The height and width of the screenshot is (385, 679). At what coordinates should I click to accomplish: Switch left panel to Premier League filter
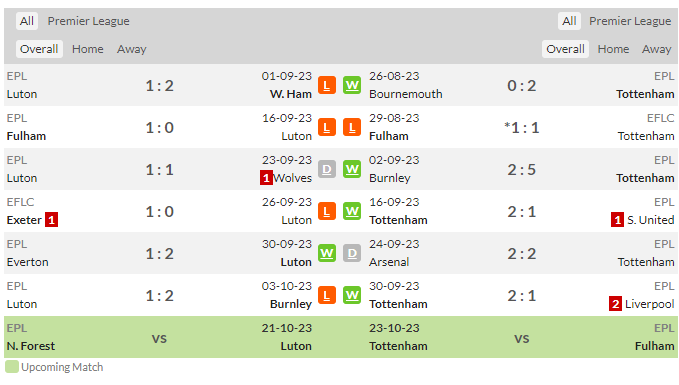click(x=88, y=21)
